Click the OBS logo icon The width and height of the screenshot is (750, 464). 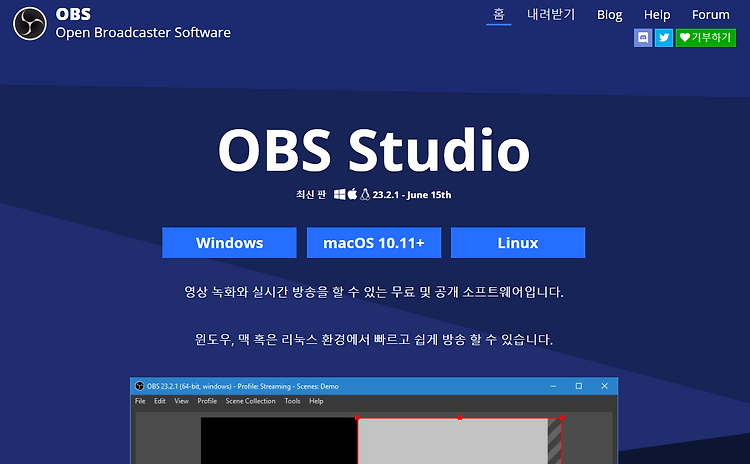[30, 23]
